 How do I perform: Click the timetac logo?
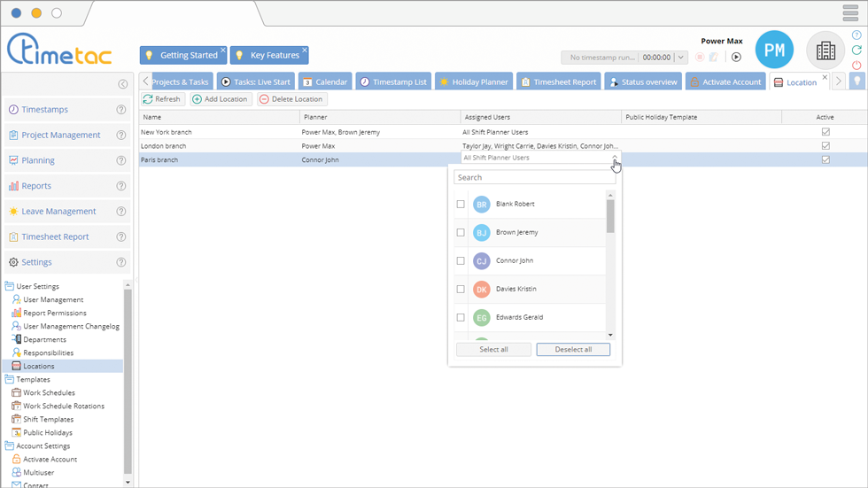59,50
